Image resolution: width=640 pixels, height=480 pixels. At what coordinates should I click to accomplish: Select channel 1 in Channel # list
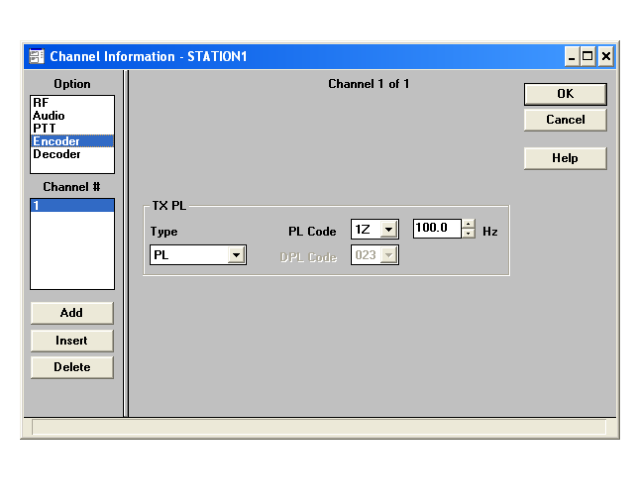pos(72,204)
